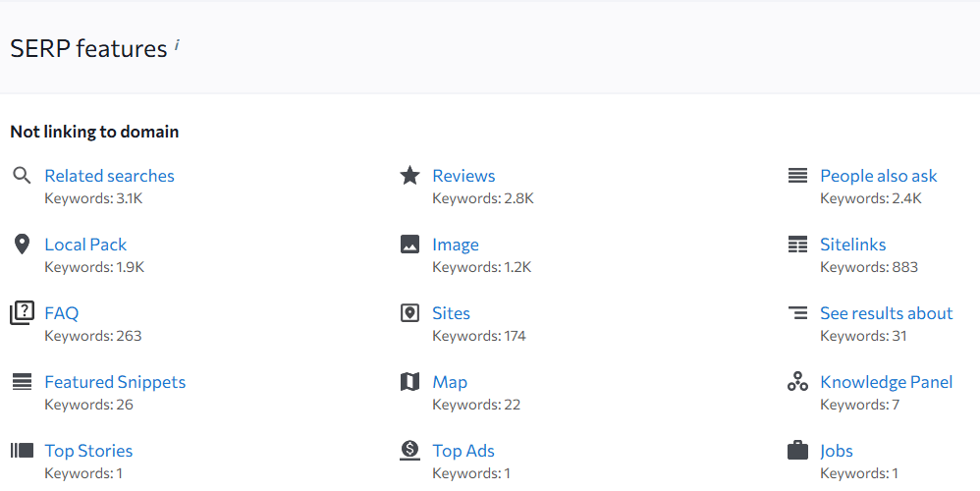Open the Related searches link

pos(109,176)
